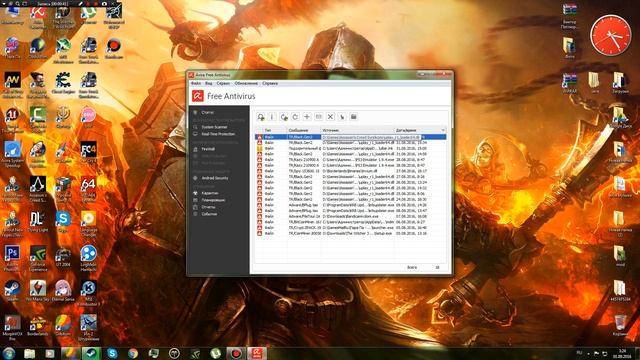The width and height of the screenshot is (640, 360).
Task: Click the envelope send object icon
Action: tap(318, 117)
